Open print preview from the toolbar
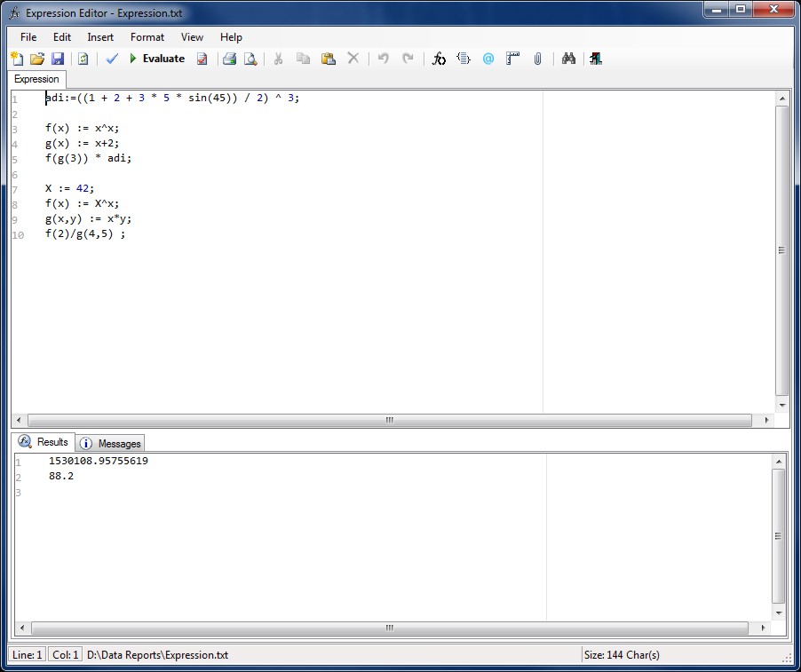Image resolution: width=801 pixels, height=672 pixels. [250, 59]
